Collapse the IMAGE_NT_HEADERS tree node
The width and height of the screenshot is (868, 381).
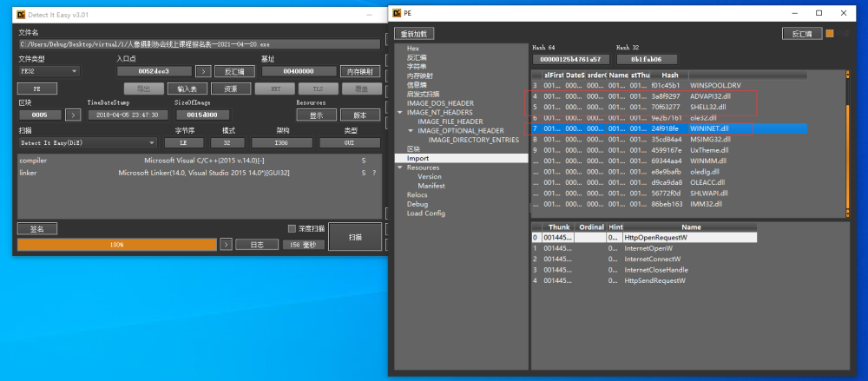tap(399, 113)
